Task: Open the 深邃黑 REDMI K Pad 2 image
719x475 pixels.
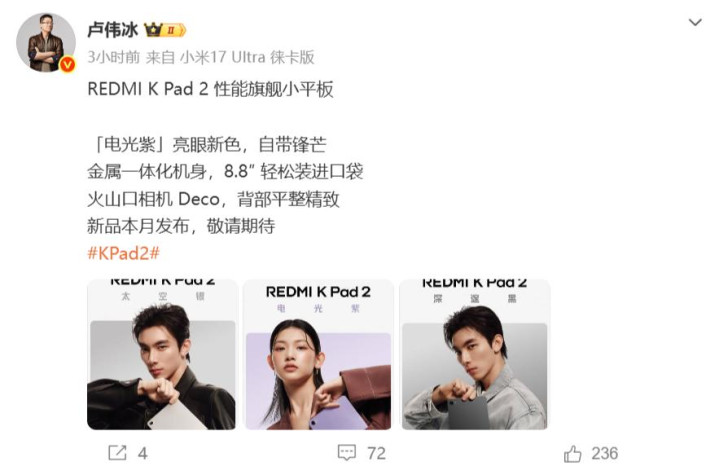Action: 475,354
